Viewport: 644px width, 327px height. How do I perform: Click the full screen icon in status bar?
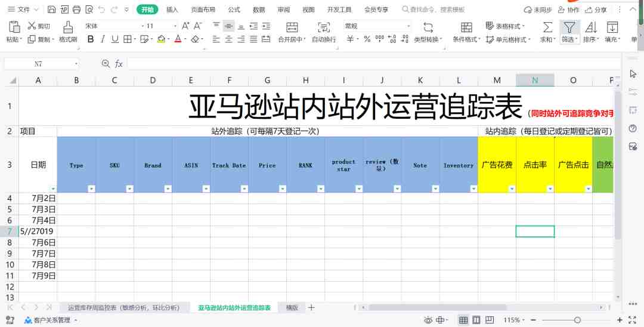tap(632, 320)
